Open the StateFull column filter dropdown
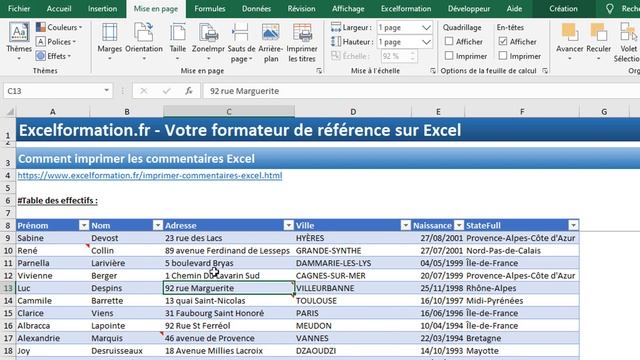 coord(573,225)
